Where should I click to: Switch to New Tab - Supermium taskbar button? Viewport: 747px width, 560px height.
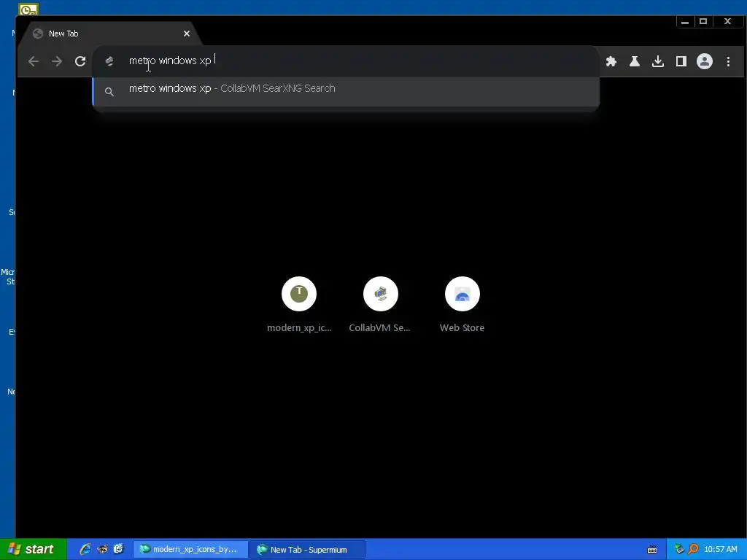(x=307, y=550)
